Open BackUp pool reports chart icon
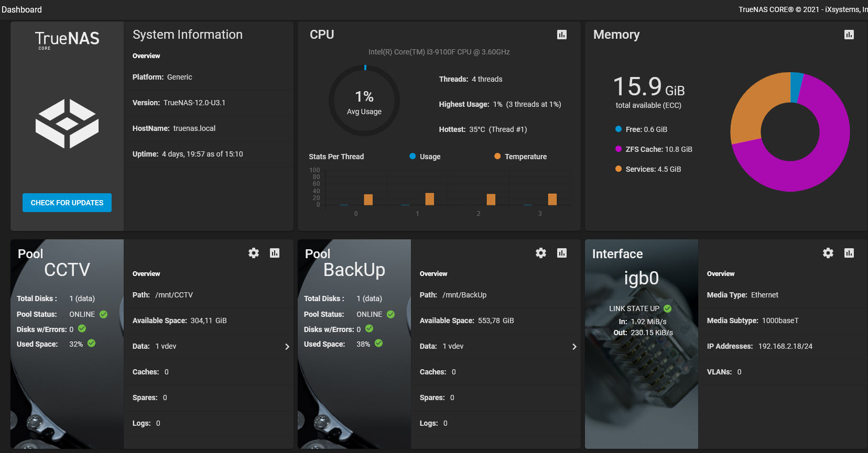This screenshot has height=453, width=868. [562, 253]
